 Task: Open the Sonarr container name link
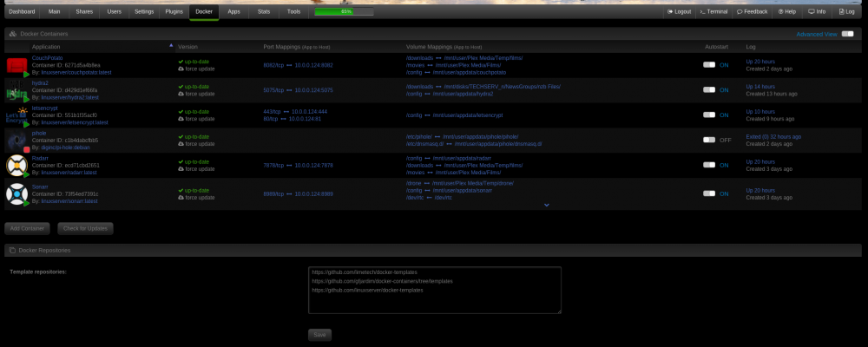pyautogui.click(x=40, y=187)
